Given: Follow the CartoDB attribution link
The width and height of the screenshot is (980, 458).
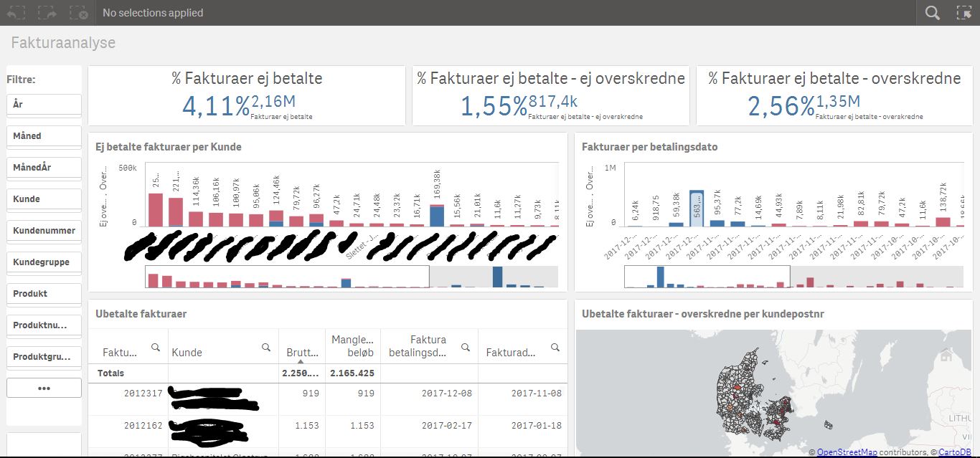Looking at the screenshot, I should 954,452.
